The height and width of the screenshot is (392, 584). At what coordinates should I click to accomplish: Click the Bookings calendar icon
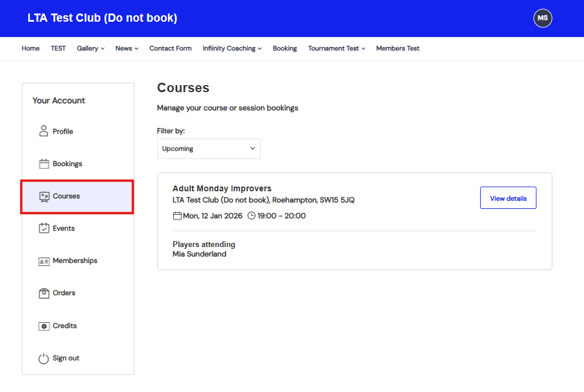pyautogui.click(x=43, y=164)
